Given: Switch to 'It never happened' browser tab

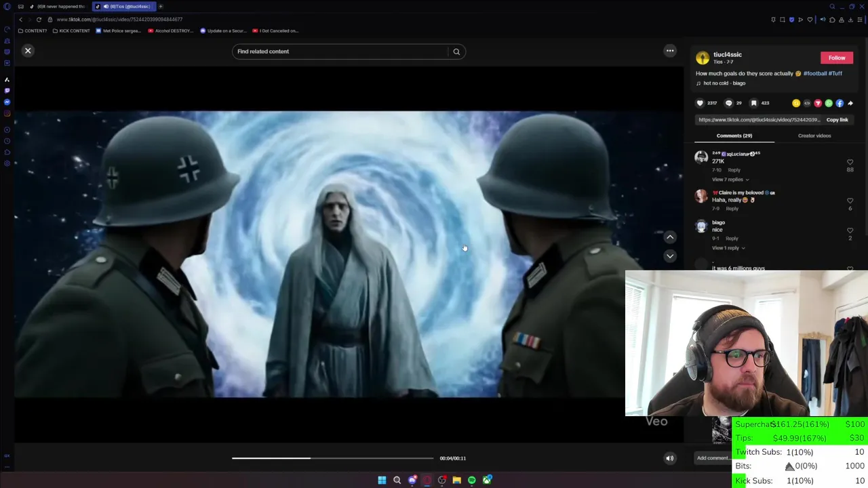Looking at the screenshot, I should coord(58,7).
